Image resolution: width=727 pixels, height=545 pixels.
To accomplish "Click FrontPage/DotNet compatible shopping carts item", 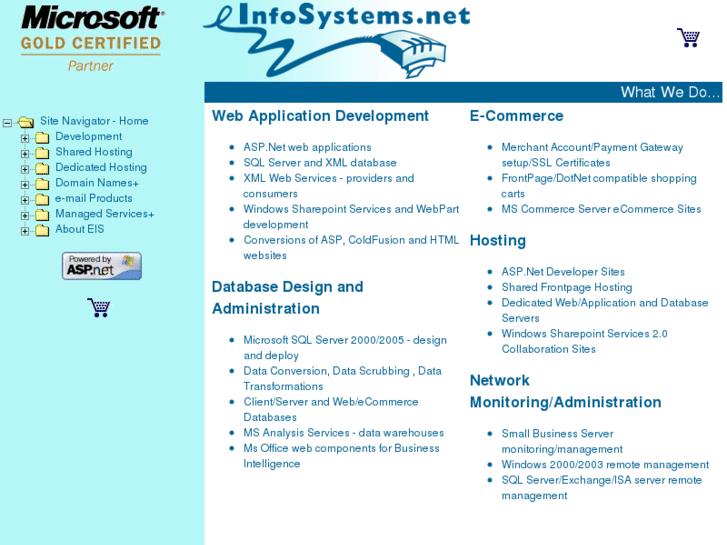I will point(599,186).
